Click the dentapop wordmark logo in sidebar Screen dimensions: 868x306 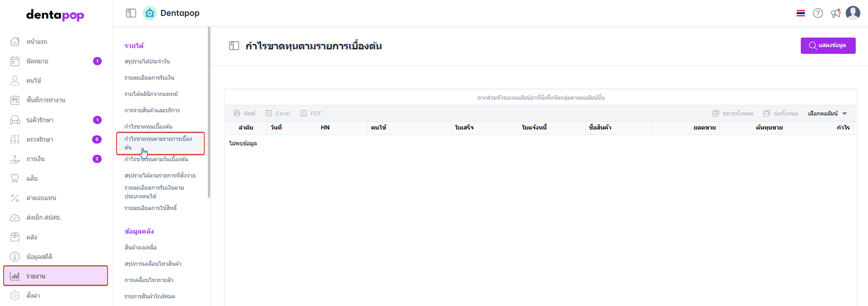[55, 15]
